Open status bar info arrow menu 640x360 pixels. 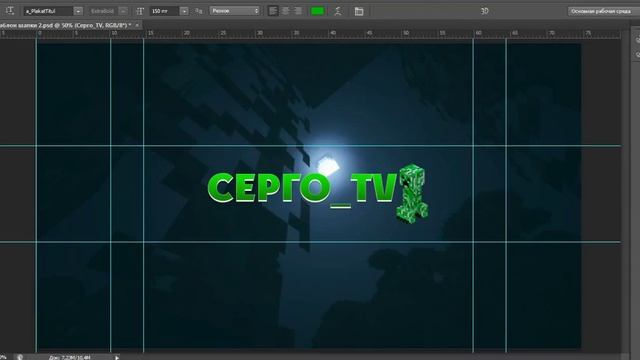pyautogui.click(x=117, y=358)
